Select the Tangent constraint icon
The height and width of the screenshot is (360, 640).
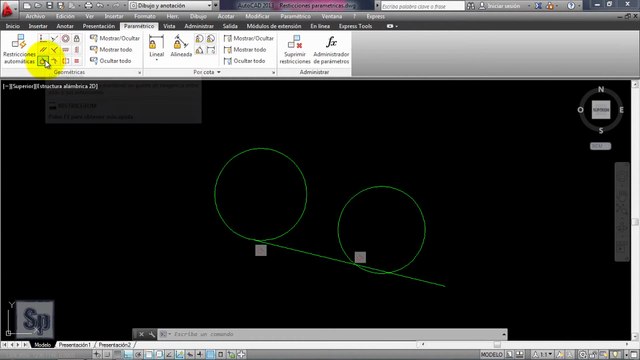coord(43,61)
